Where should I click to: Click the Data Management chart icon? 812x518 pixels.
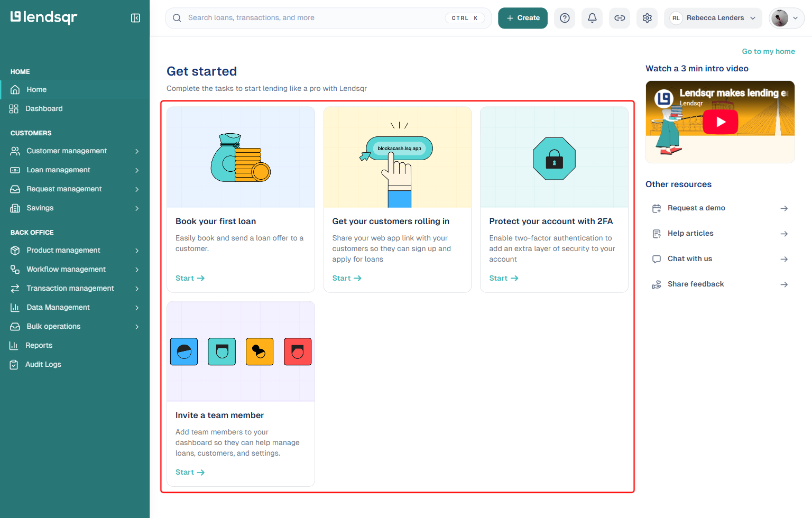click(x=15, y=307)
